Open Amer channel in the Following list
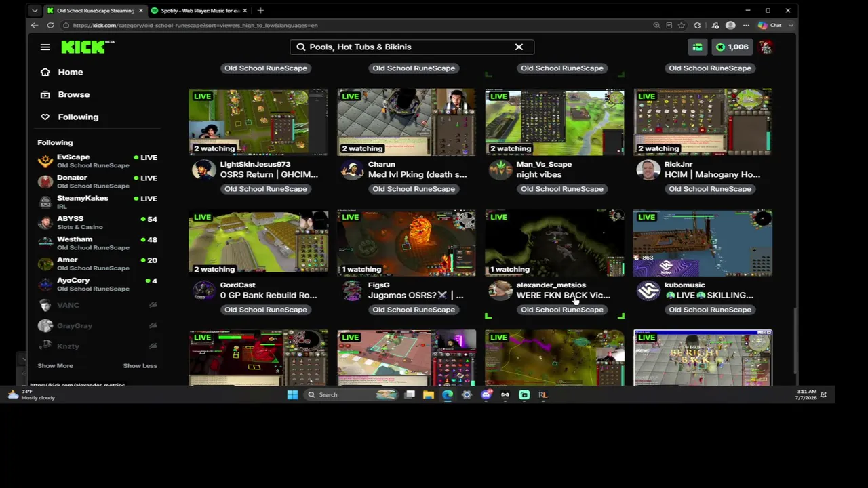 coord(98,263)
